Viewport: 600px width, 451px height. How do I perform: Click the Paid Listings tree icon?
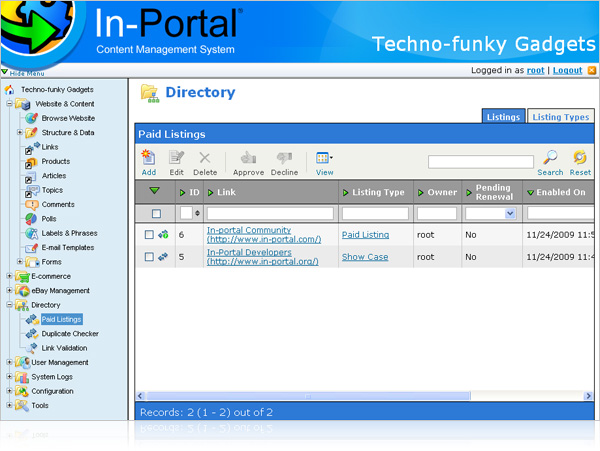coord(32,319)
